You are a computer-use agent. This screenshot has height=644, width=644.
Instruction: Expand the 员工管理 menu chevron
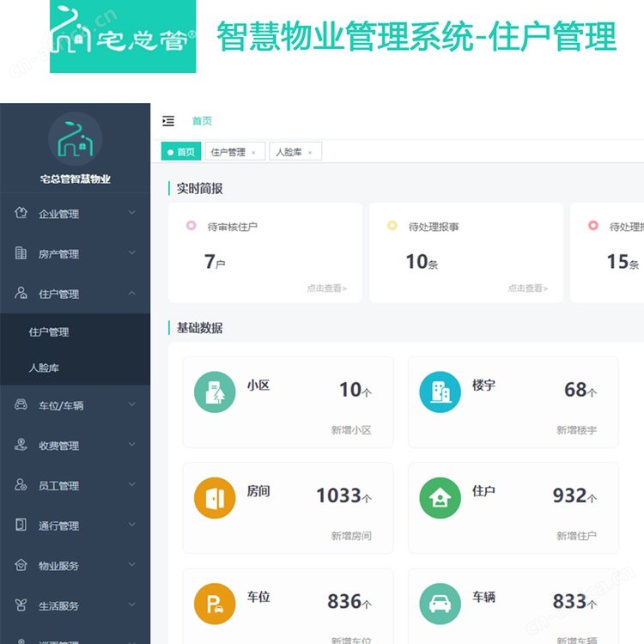(132, 484)
